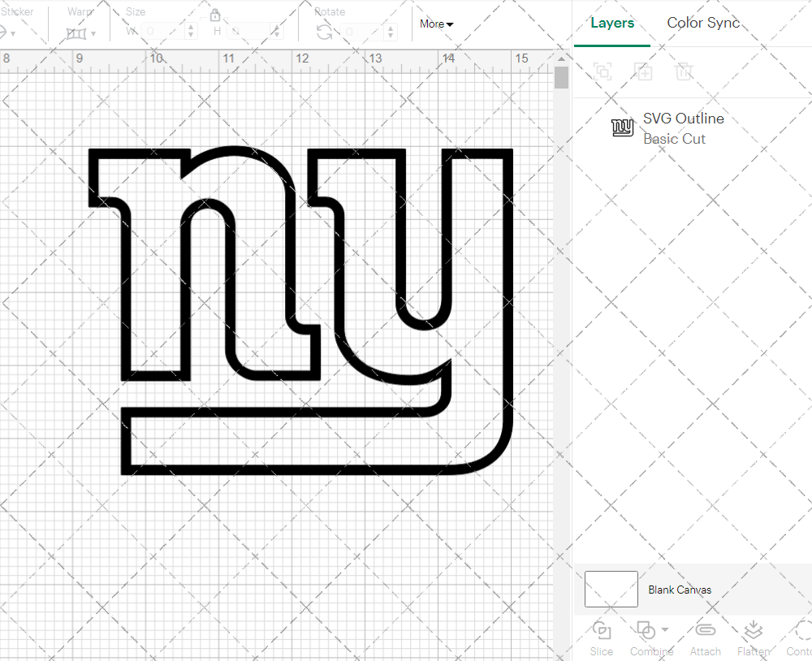Switch to the Color Sync tab

tap(703, 23)
